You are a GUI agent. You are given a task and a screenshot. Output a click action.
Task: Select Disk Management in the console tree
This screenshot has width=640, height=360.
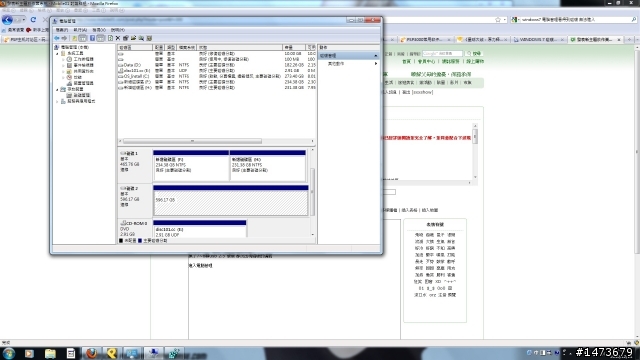(78, 95)
